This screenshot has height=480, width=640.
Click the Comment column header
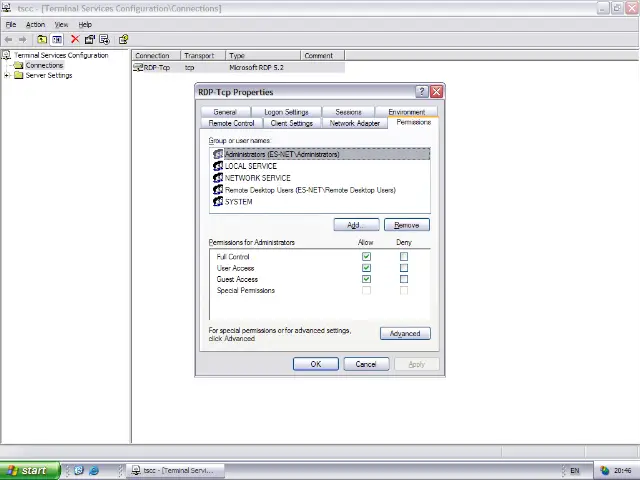322,56
